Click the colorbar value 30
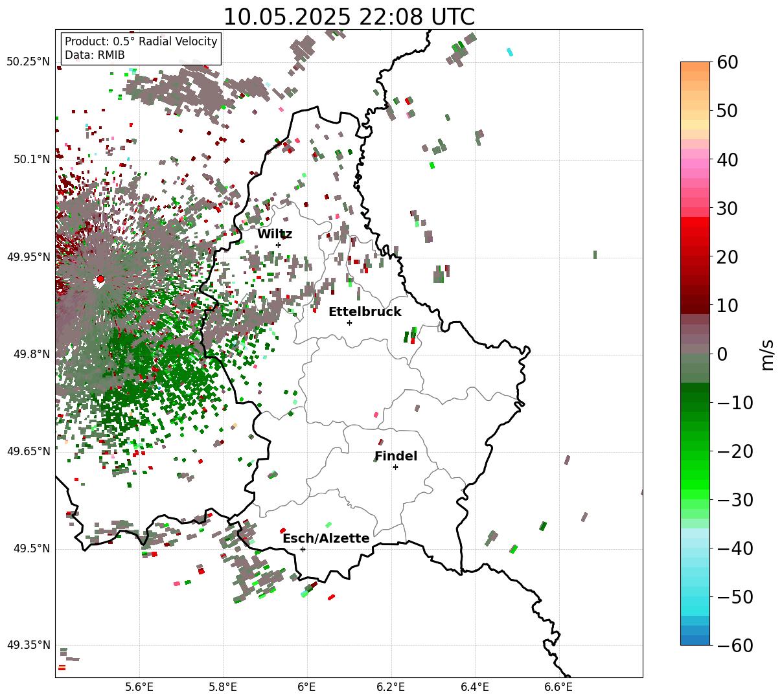Image resolution: width=782 pixels, height=700 pixels. tap(727, 209)
